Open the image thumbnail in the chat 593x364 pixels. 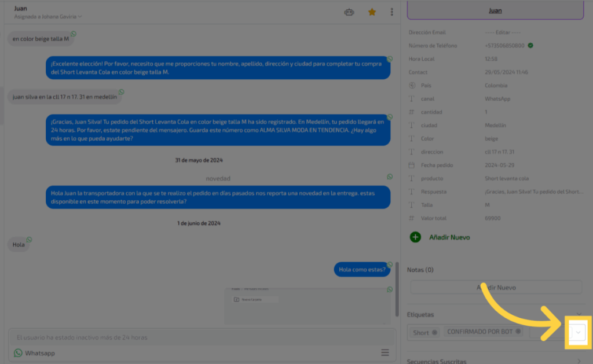coord(307,306)
